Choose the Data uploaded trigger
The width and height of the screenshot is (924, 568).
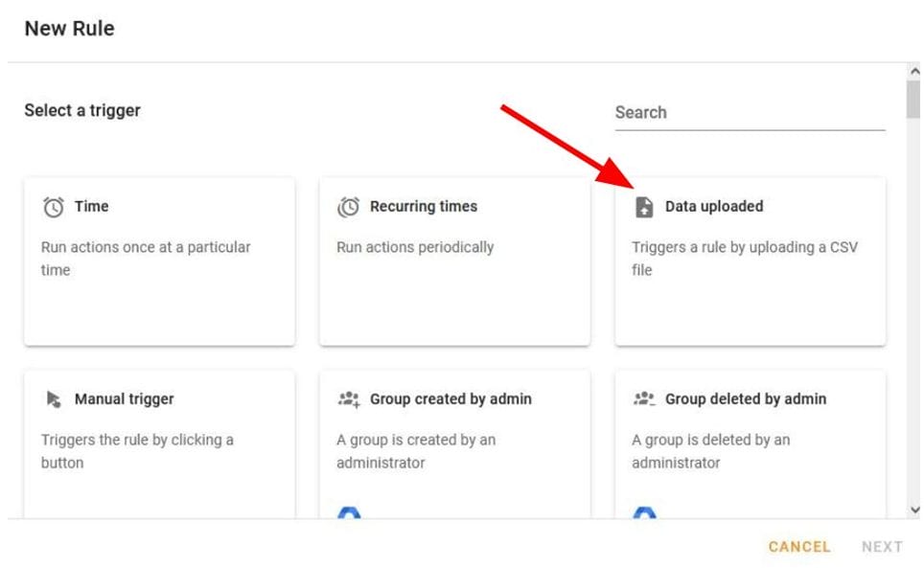point(752,259)
